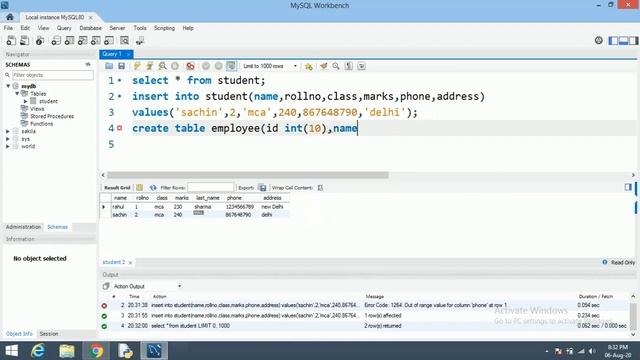This screenshot has width=640, height=360.
Task: Open Chrome from the taskbar
Action: (x=96, y=351)
